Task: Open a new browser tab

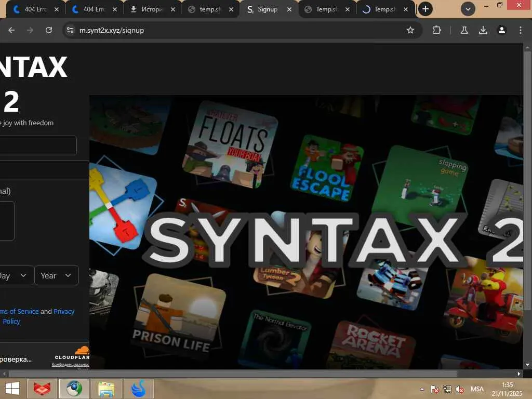Action: click(425, 9)
